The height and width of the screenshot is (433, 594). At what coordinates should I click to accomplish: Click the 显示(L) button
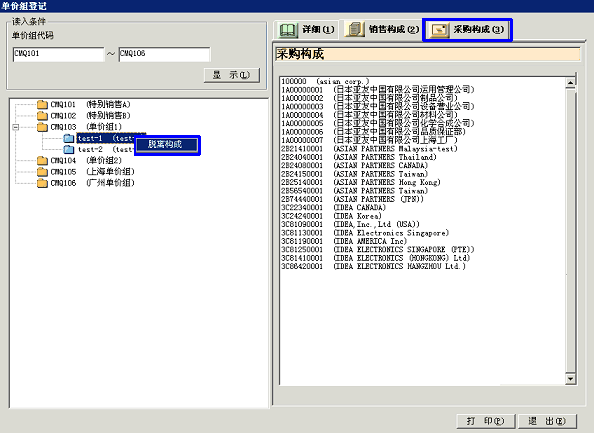pos(232,75)
